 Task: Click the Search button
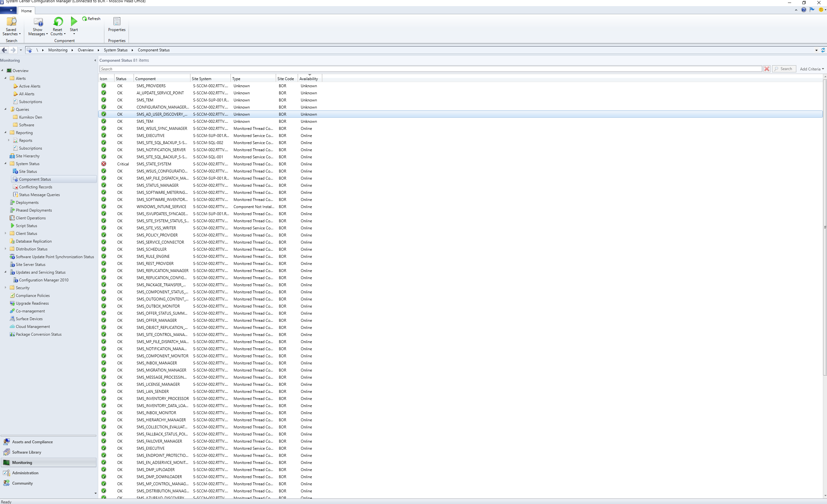[x=784, y=69]
